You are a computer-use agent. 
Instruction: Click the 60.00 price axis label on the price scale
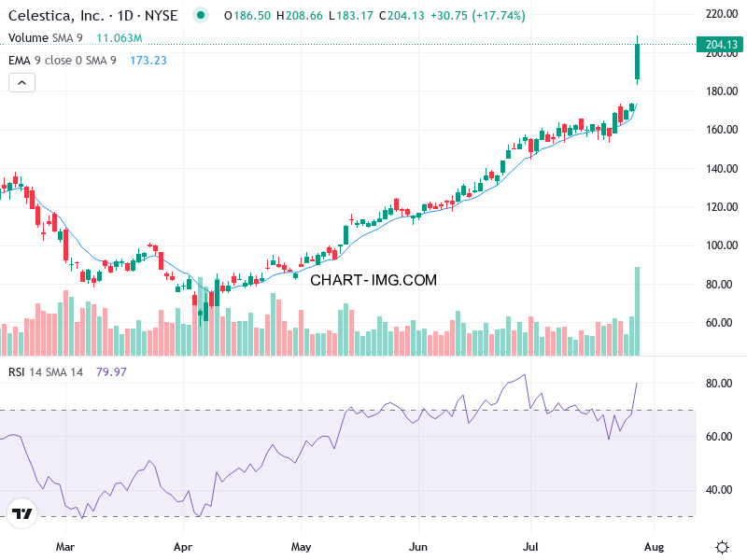721,323
